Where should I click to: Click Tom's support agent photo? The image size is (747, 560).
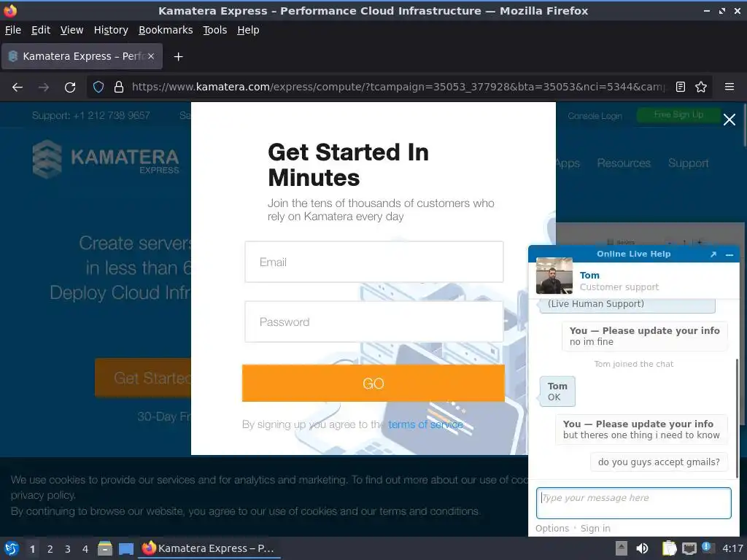click(x=554, y=276)
